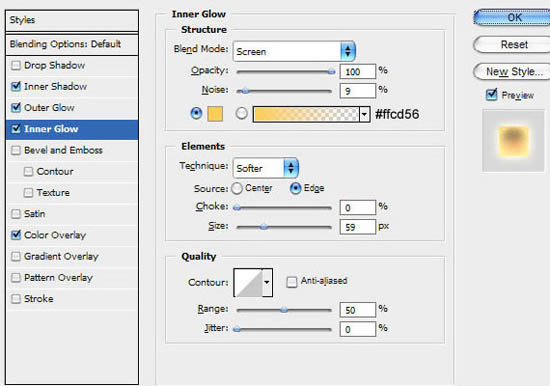Image resolution: width=550 pixels, height=386 pixels.
Task: Select the gradient radio button
Action: click(241, 113)
